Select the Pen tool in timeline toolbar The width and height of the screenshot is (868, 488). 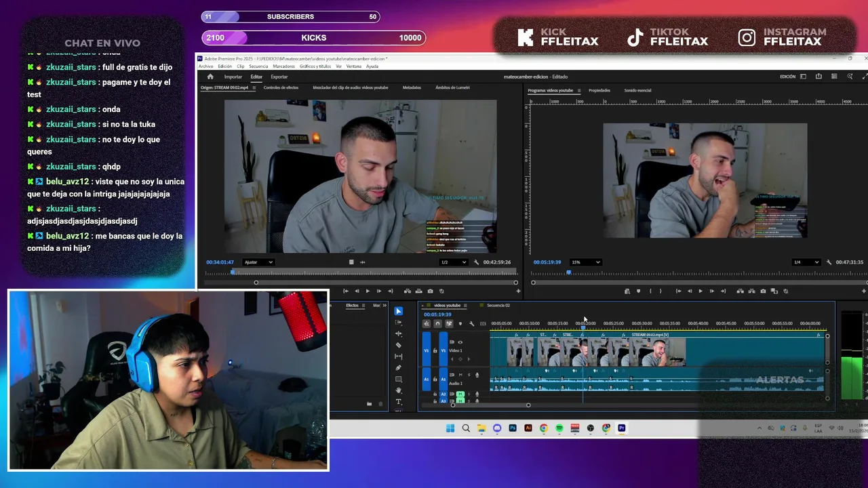pos(399,368)
